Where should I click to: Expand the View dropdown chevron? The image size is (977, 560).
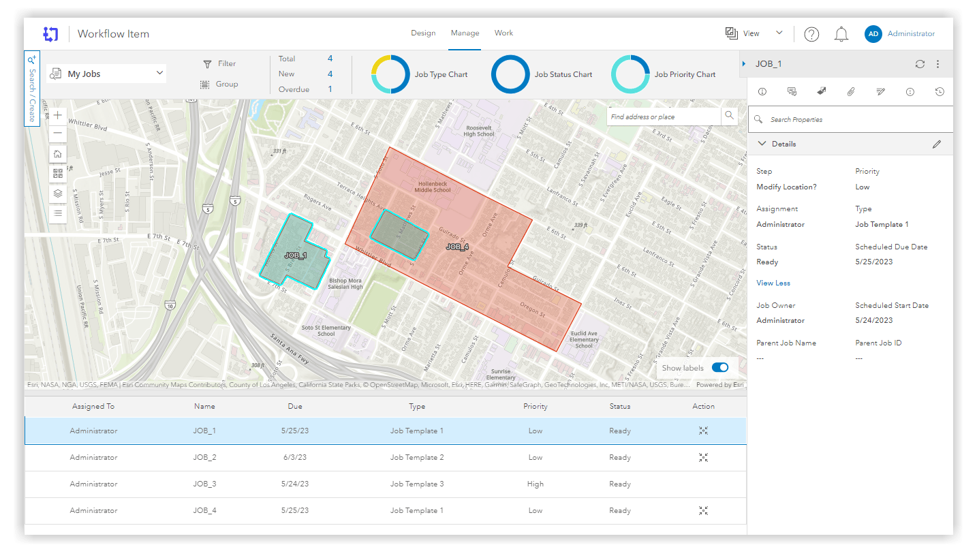point(779,33)
